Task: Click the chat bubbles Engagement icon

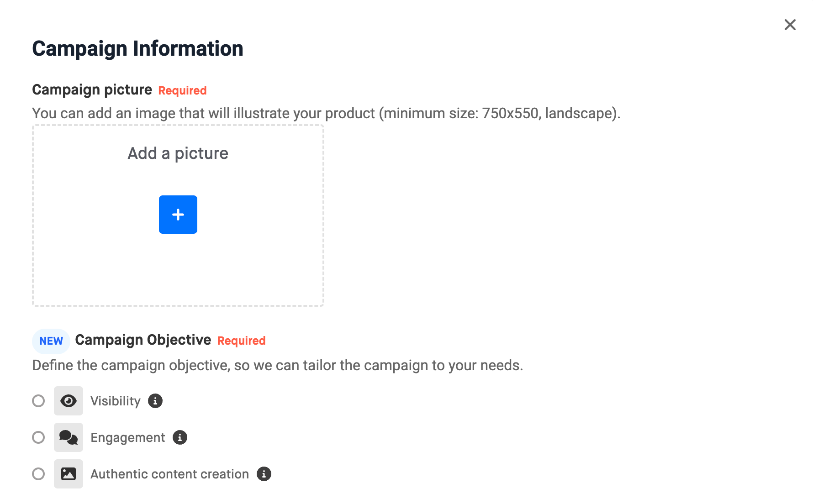Action: [69, 437]
